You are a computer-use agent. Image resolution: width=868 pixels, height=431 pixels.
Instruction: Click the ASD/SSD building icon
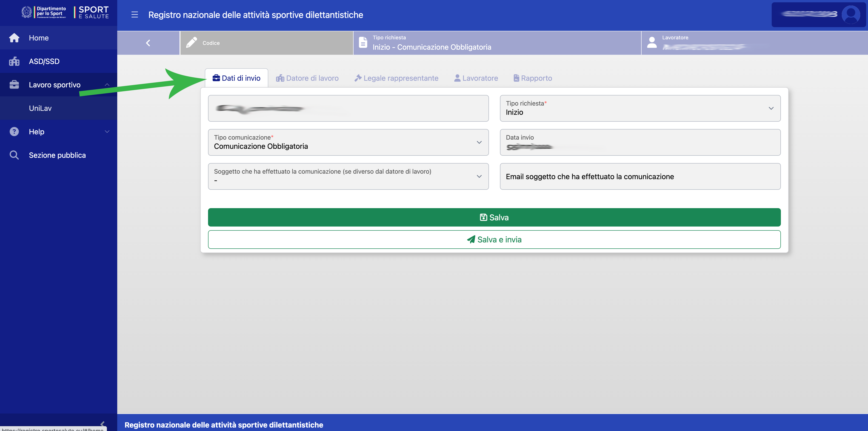pyautogui.click(x=14, y=61)
